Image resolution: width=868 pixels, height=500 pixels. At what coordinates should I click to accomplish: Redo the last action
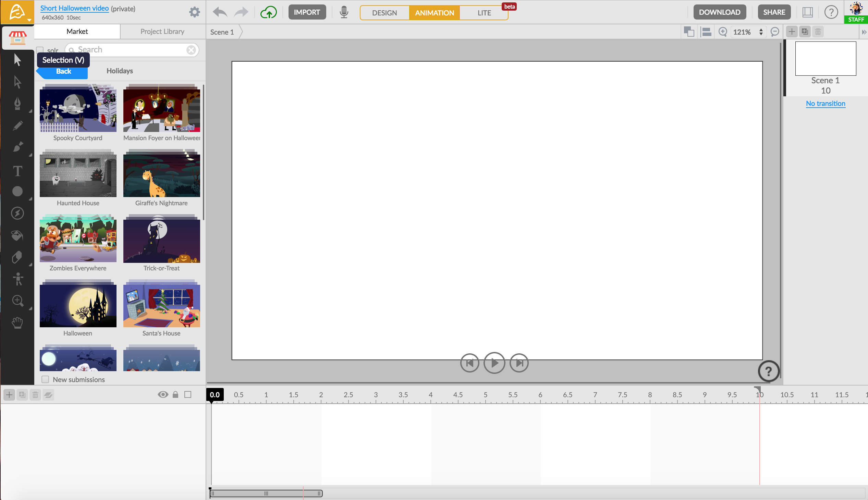(x=241, y=12)
